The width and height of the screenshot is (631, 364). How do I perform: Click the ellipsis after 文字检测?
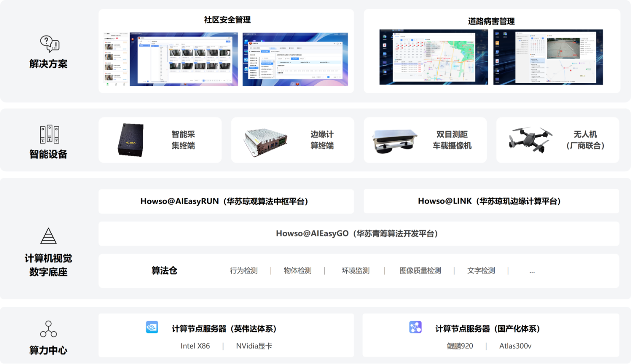pyautogui.click(x=532, y=272)
